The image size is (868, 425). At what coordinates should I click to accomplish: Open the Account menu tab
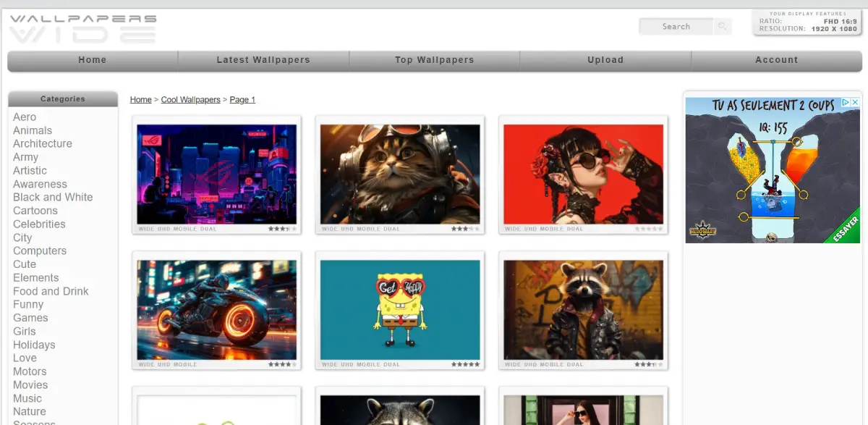[x=777, y=61]
